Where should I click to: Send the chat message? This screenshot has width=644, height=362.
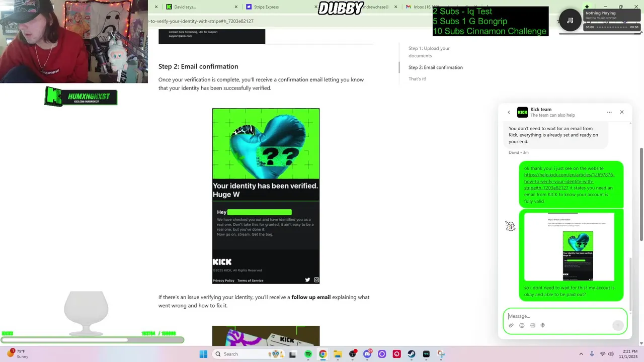pos(618,325)
